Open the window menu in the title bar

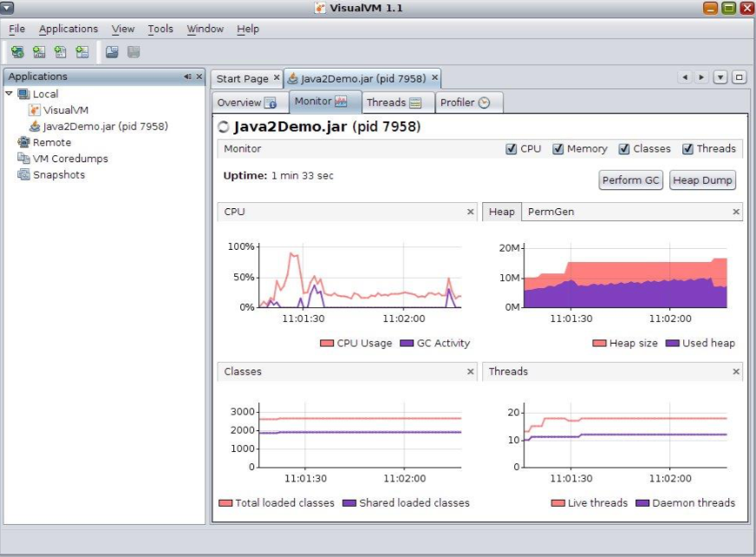click(7, 8)
